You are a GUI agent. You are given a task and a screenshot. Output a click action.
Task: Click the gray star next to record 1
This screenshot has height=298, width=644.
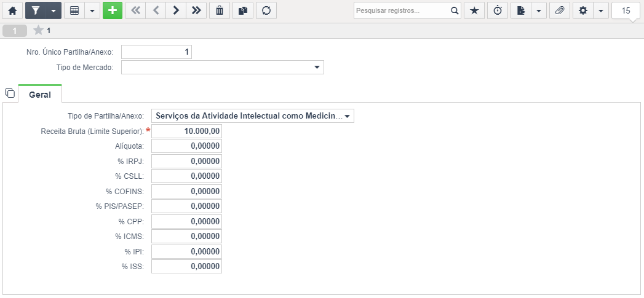(38, 30)
